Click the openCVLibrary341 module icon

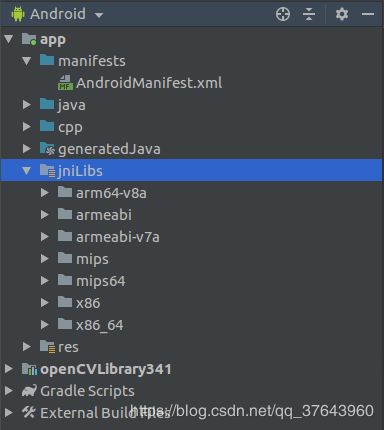pyautogui.click(x=29, y=369)
